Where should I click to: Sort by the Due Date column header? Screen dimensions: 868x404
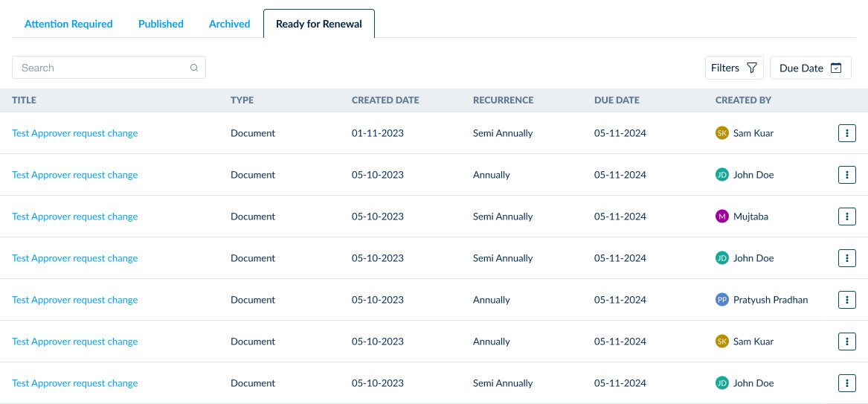click(617, 100)
